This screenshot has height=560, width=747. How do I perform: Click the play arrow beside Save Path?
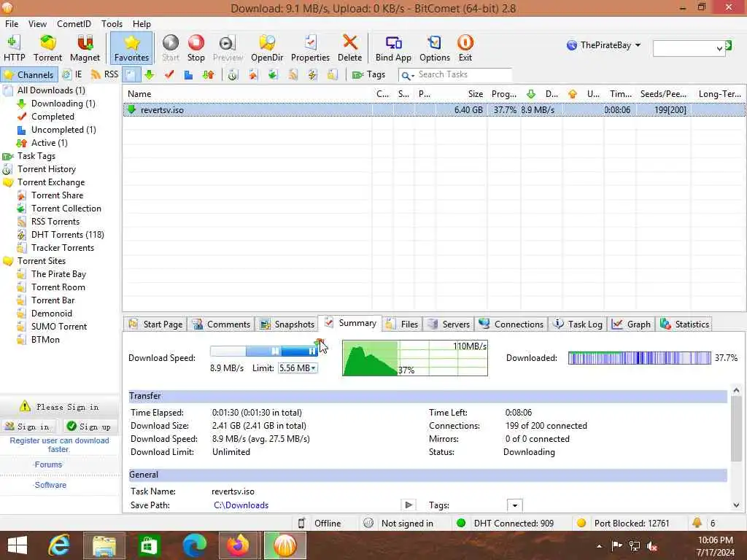point(409,505)
